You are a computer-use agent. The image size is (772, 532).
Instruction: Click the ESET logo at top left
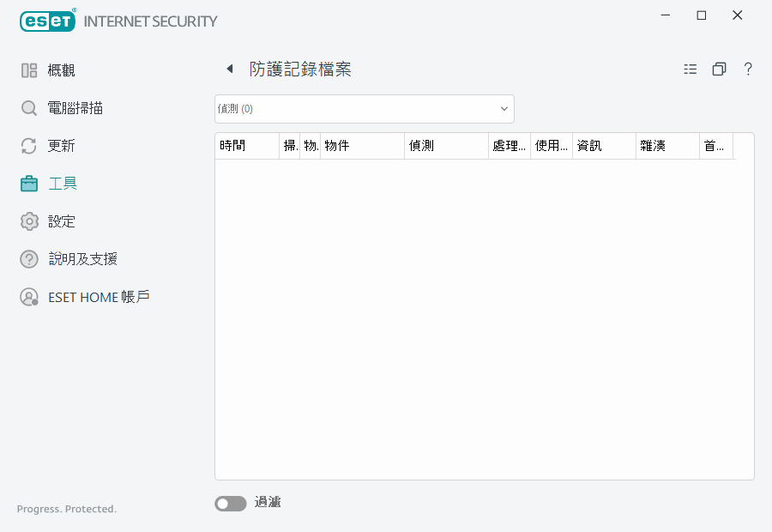tap(47, 21)
